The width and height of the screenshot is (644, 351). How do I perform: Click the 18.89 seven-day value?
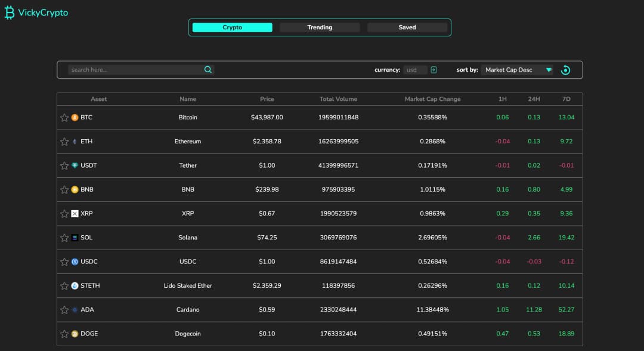566,334
